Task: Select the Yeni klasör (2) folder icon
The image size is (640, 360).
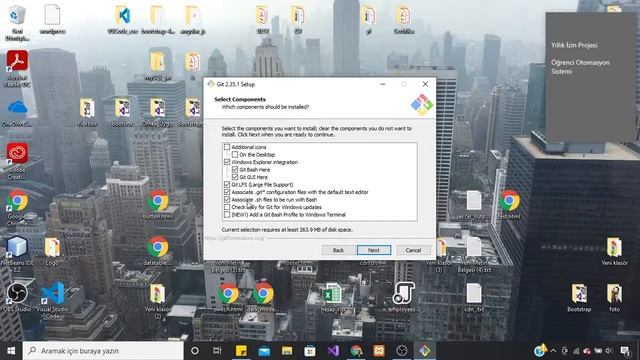Action: click(158, 301)
